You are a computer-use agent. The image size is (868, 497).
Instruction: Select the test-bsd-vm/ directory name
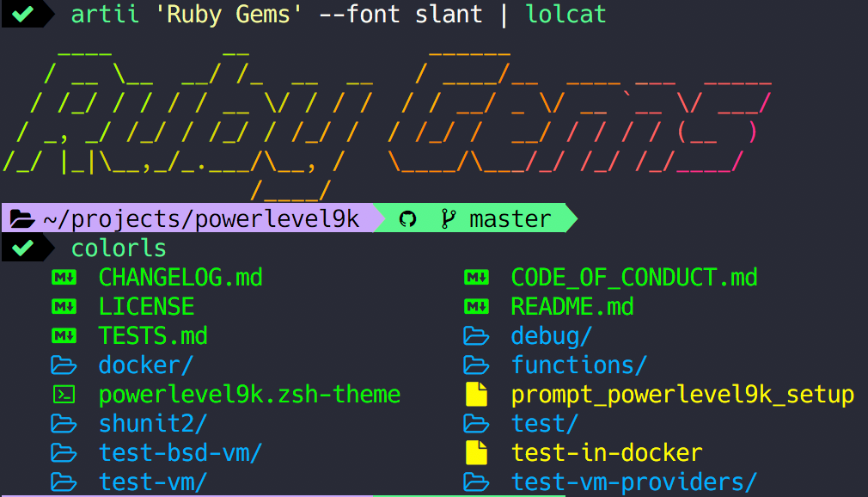(180, 453)
